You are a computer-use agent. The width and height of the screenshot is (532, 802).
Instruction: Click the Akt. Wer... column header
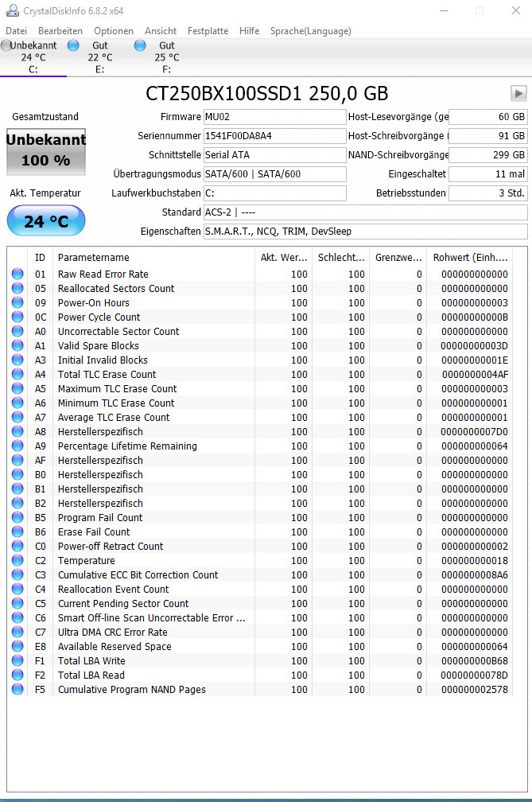[x=284, y=258]
